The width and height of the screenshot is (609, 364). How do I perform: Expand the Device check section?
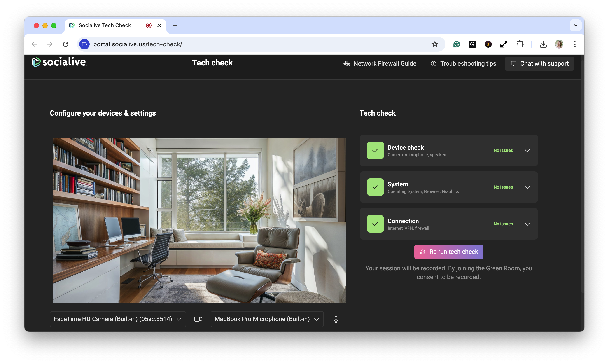[x=527, y=150]
